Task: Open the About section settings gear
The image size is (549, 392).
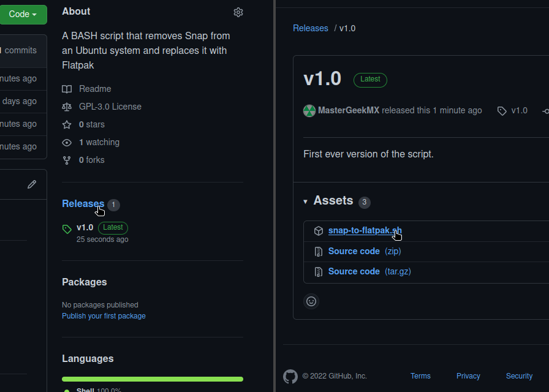Action: pos(238,12)
